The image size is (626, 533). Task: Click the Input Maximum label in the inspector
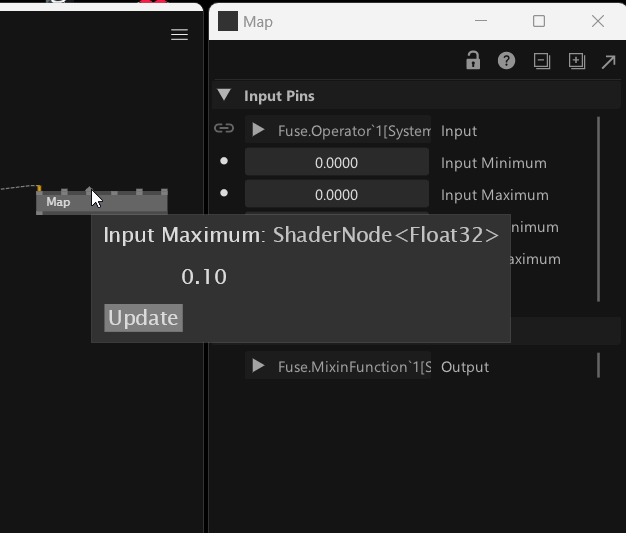(495, 195)
